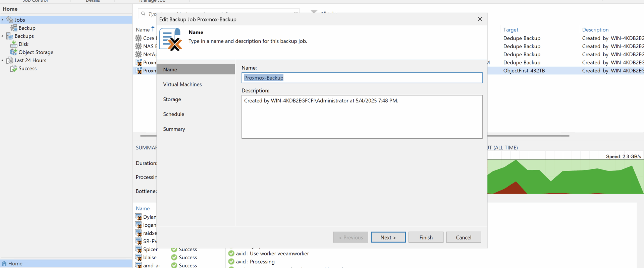644x268 pixels.
Task: Click the raidxe VM icon
Action: point(139,233)
